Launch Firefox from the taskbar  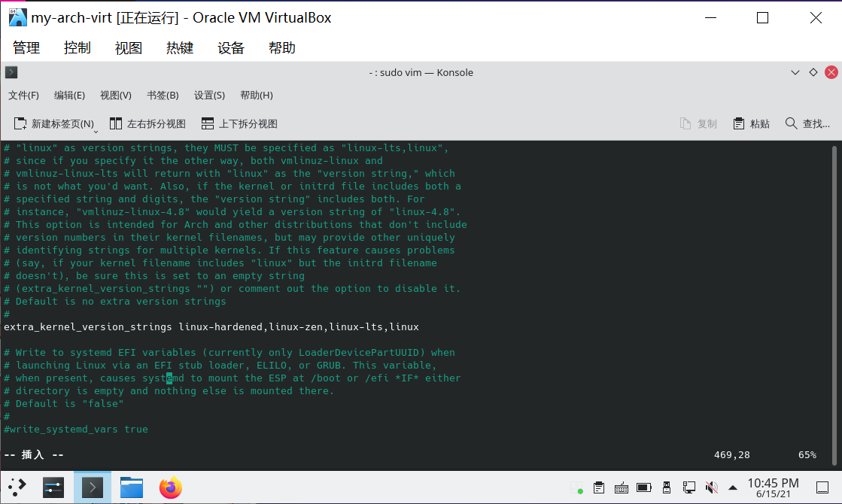point(171,487)
